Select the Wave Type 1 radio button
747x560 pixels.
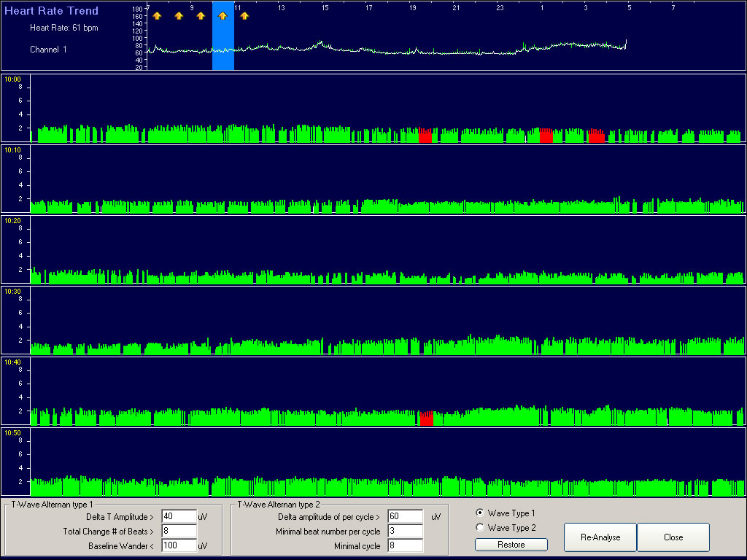click(479, 513)
